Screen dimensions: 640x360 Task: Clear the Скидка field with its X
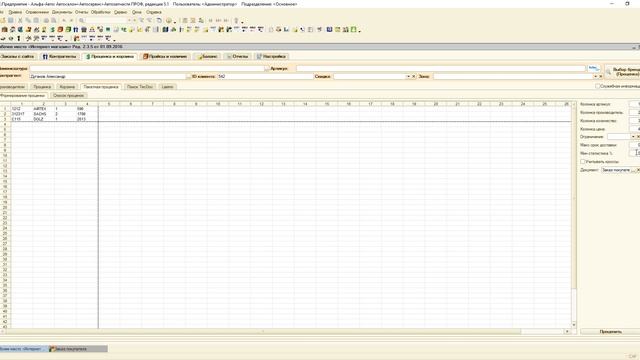[413, 76]
